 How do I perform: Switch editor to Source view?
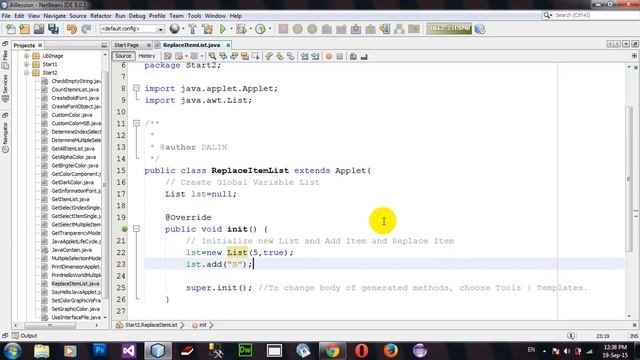(123, 56)
